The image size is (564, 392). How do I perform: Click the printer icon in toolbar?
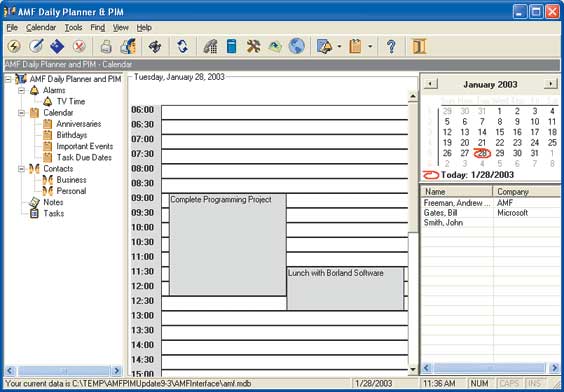point(106,46)
